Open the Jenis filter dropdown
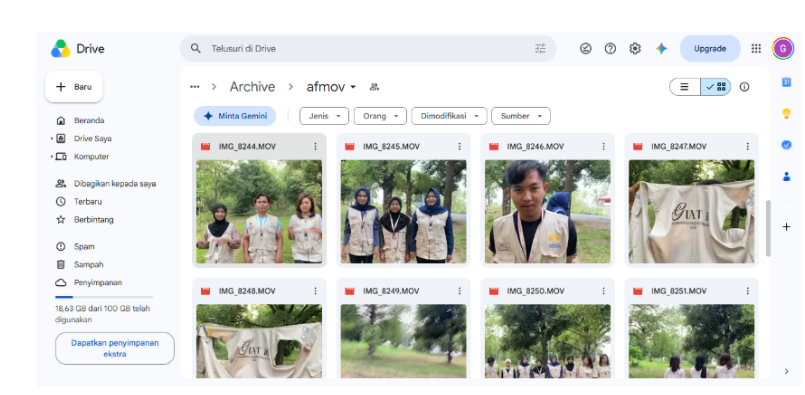The height and width of the screenshot is (395, 805). pyautogui.click(x=324, y=116)
